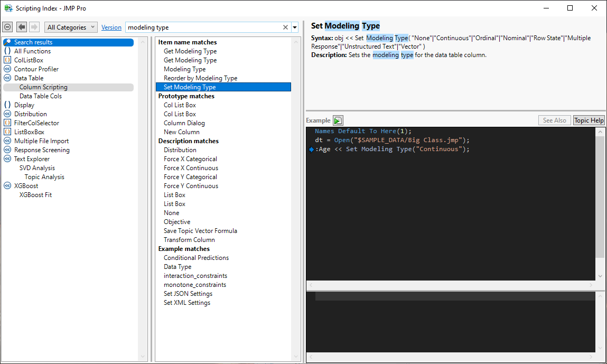Select Get Modeling Type in results list
This screenshot has width=607, height=364.
(x=190, y=51)
